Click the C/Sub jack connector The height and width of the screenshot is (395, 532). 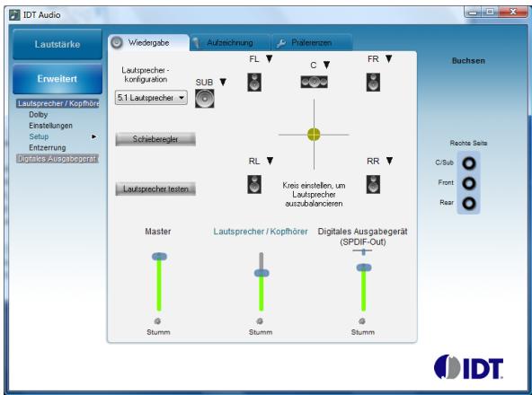pos(469,163)
